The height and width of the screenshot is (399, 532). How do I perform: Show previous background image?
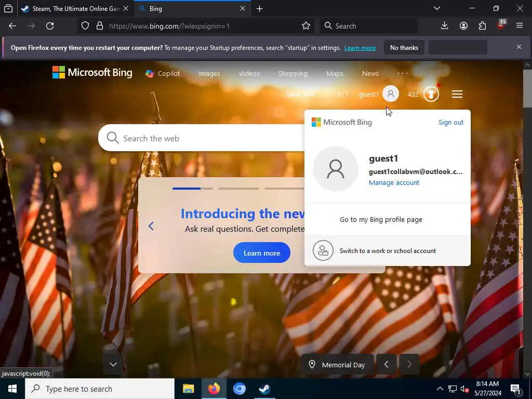[x=387, y=364]
